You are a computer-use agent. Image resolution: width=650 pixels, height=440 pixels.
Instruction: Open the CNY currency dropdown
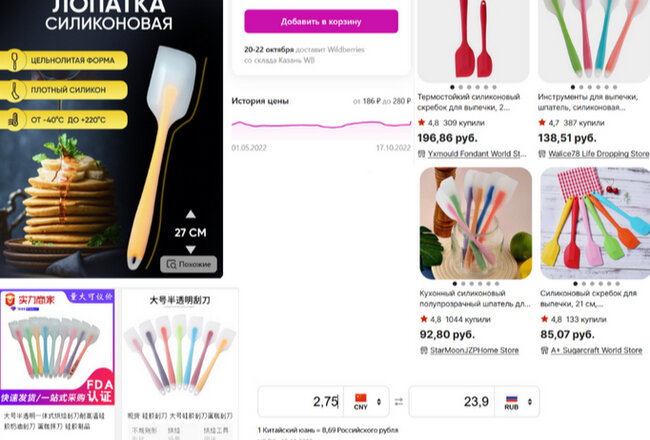(x=366, y=401)
